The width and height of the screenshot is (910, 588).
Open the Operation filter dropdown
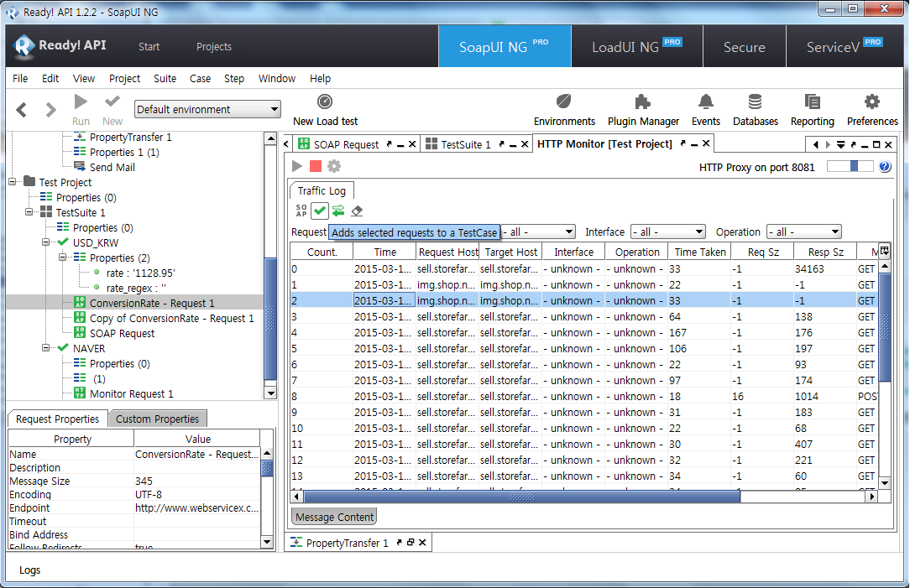(803, 232)
